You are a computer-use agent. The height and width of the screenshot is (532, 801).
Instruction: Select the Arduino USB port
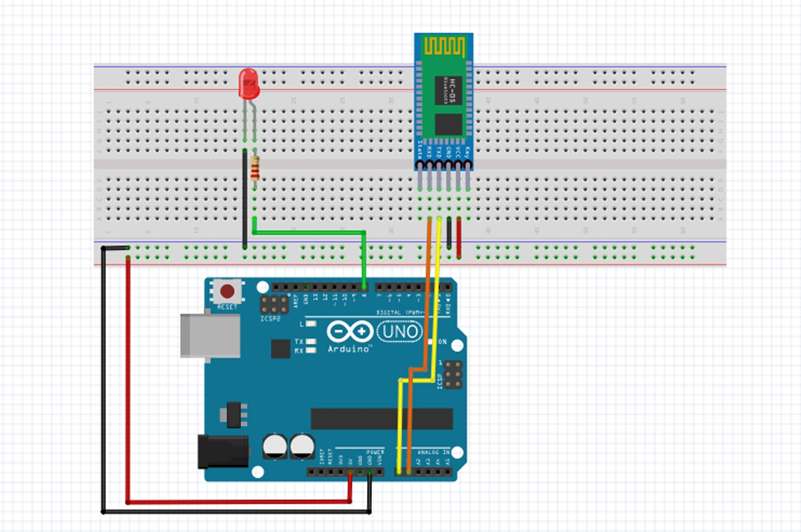[210, 336]
